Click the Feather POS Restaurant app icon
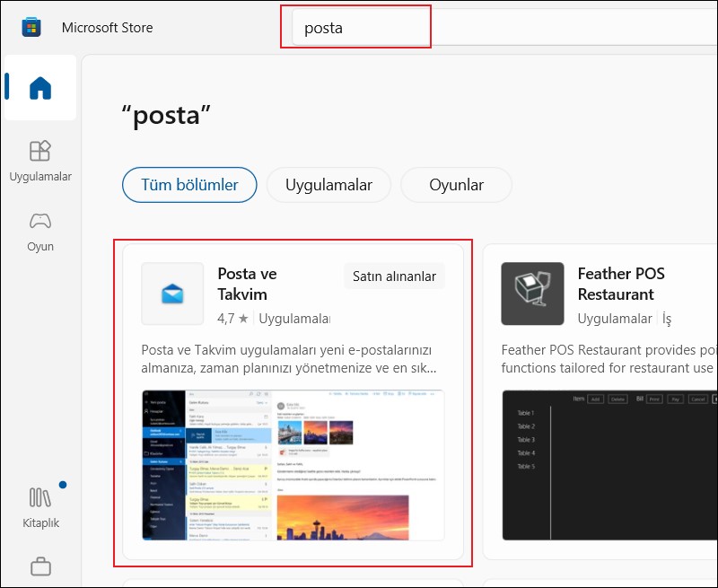The width and height of the screenshot is (718, 588). (x=532, y=294)
